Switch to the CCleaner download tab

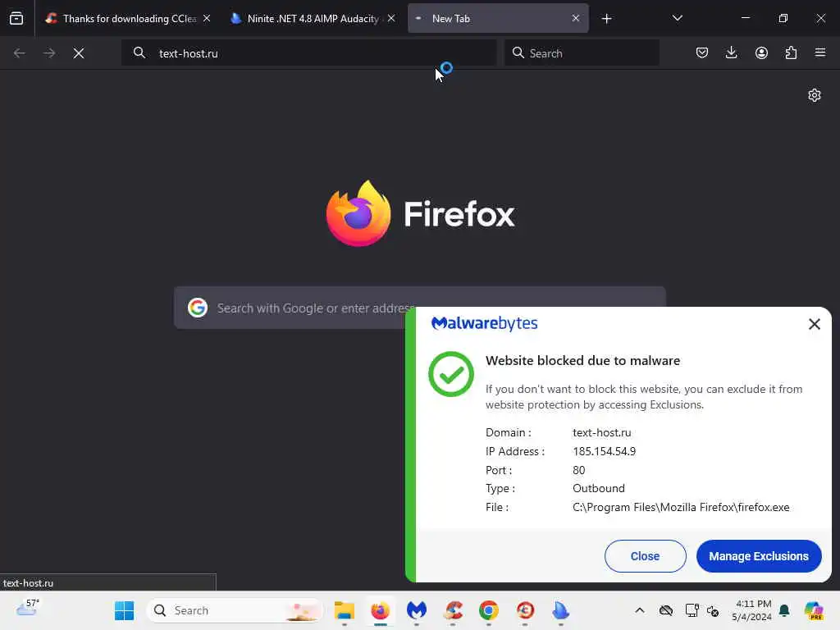click(127, 18)
